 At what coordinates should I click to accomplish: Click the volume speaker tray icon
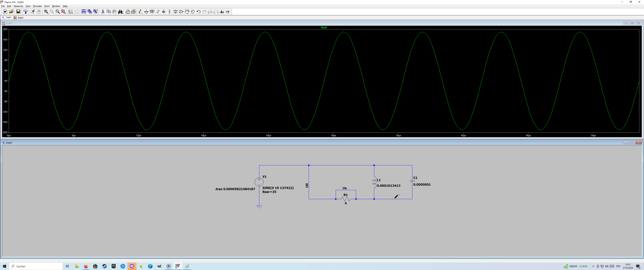point(607,266)
